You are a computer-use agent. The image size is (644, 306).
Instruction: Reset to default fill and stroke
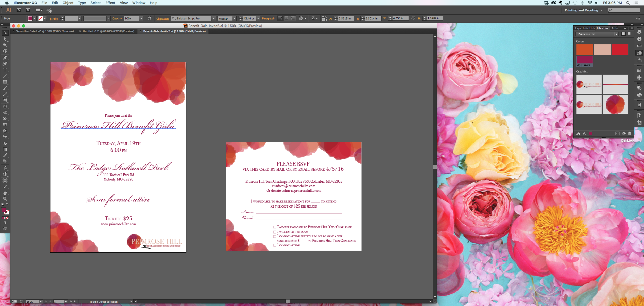3,204
